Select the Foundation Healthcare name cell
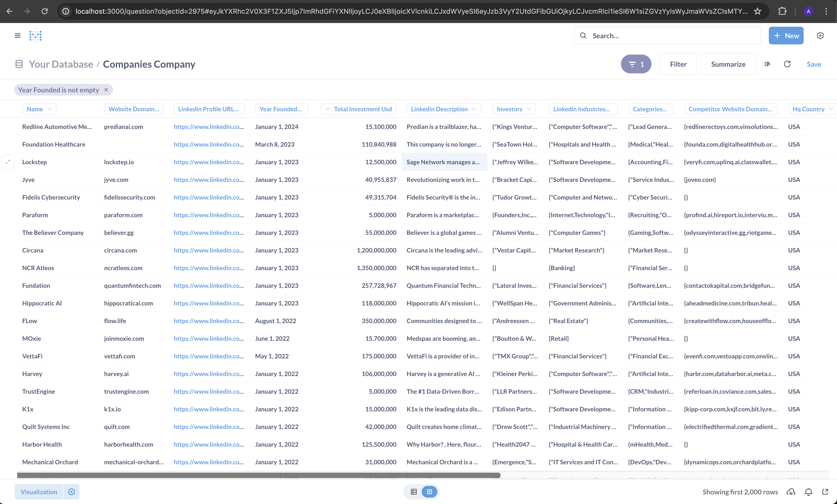The height and width of the screenshot is (504, 837). (x=54, y=144)
